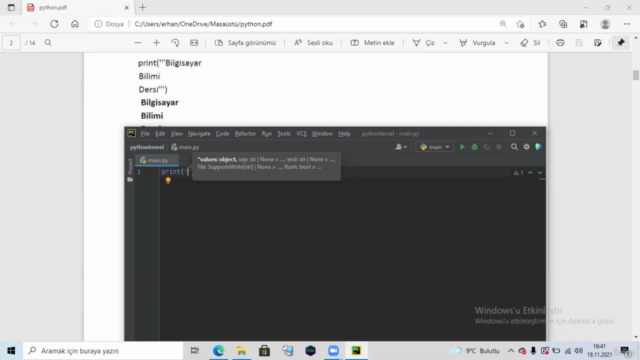Click the green Debug bug icon
Image resolution: width=640 pixels, height=360 pixels.
(474, 147)
